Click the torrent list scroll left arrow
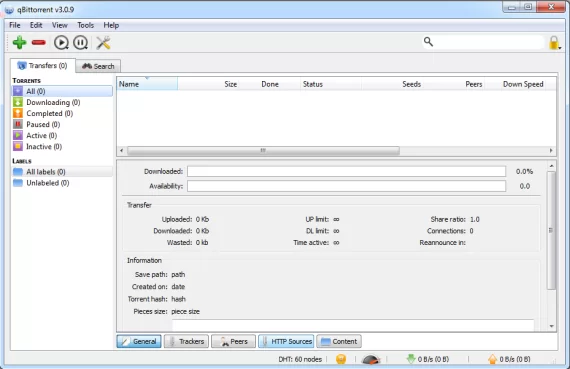Image resolution: width=570 pixels, height=369 pixels. [121, 151]
